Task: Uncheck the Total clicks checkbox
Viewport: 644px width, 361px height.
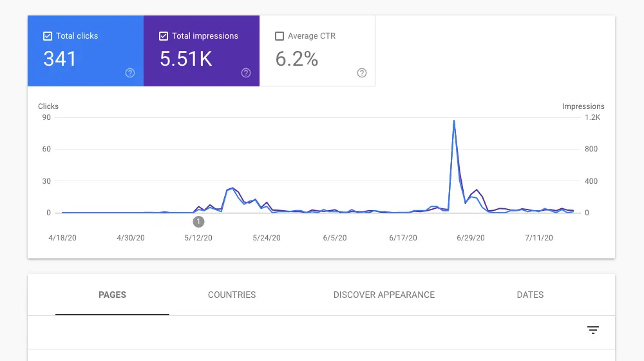Action: (48, 36)
